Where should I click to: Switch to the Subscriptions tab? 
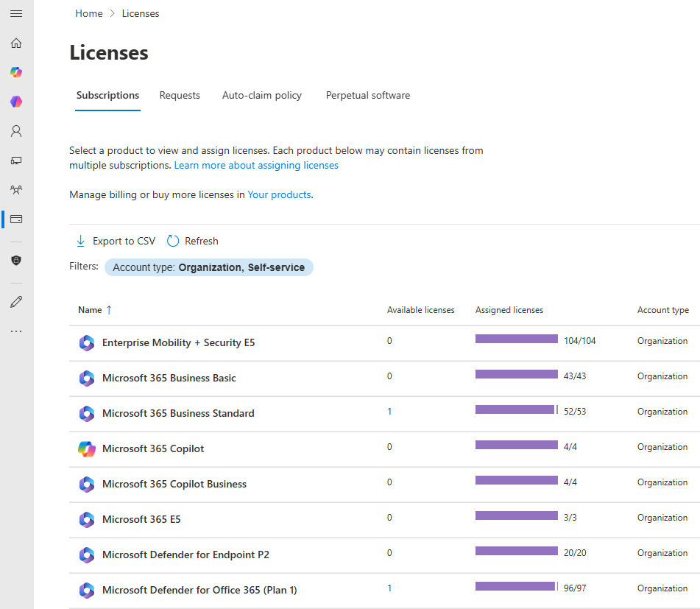[107, 95]
